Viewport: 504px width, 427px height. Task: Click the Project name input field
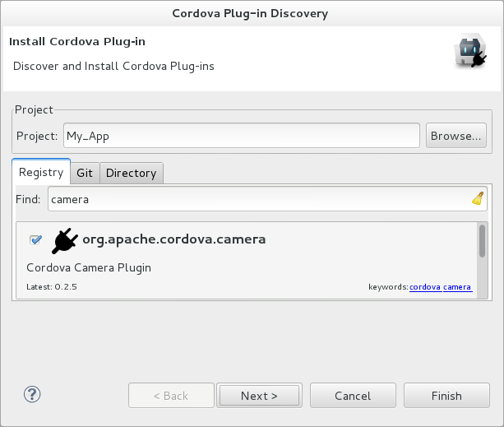click(241, 136)
